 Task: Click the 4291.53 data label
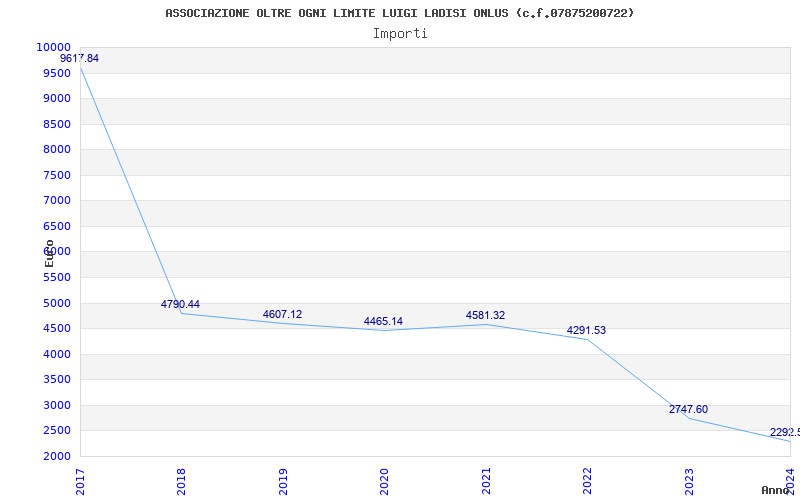(x=586, y=330)
